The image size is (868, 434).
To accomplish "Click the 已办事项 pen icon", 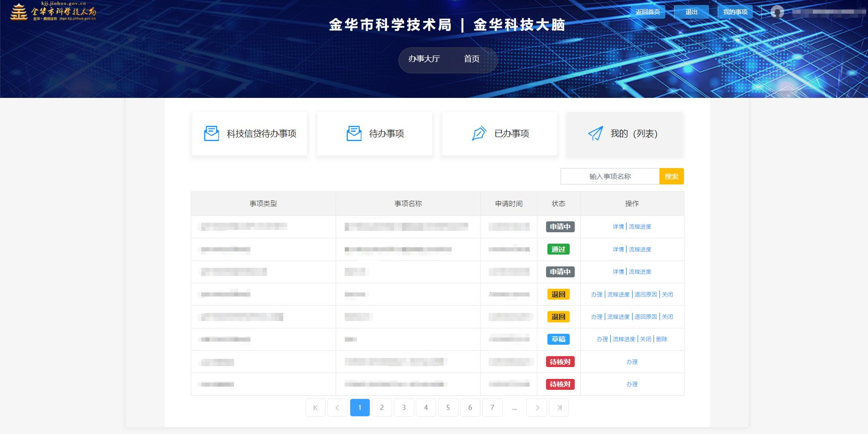I will tap(479, 133).
